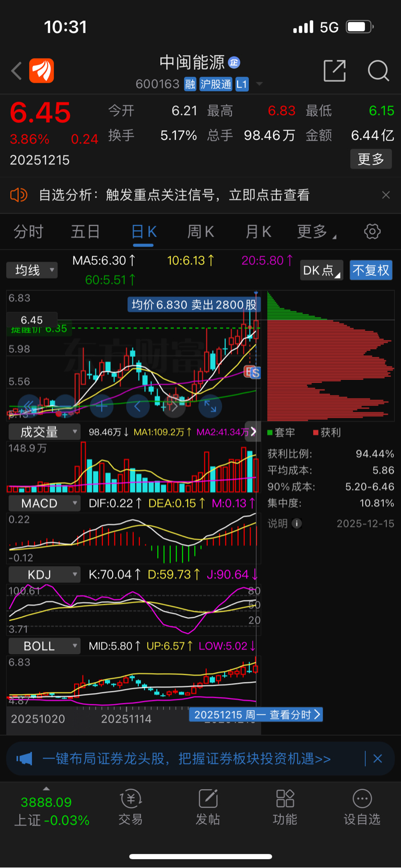Jump chart fast-left with double chevron
The height and width of the screenshot is (868, 401).
(x=29, y=406)
